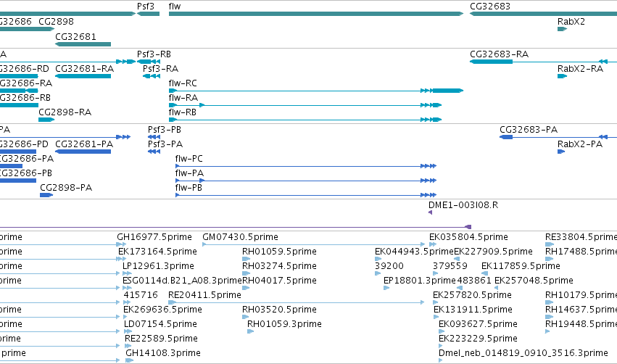Viewport: 617px width, 364px height.
Task: Select the EK131911.5prime EST
Action: click(473, 310)
